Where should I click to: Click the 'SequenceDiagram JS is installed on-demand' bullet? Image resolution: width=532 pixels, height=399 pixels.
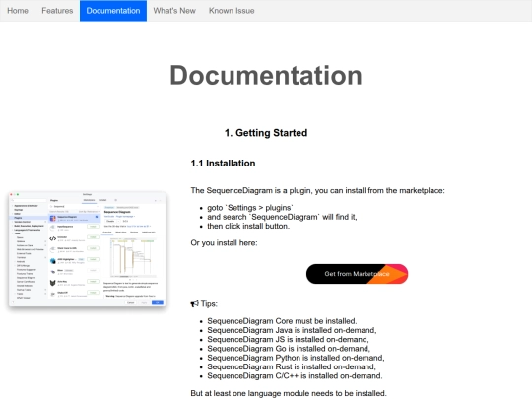[288, 339]
